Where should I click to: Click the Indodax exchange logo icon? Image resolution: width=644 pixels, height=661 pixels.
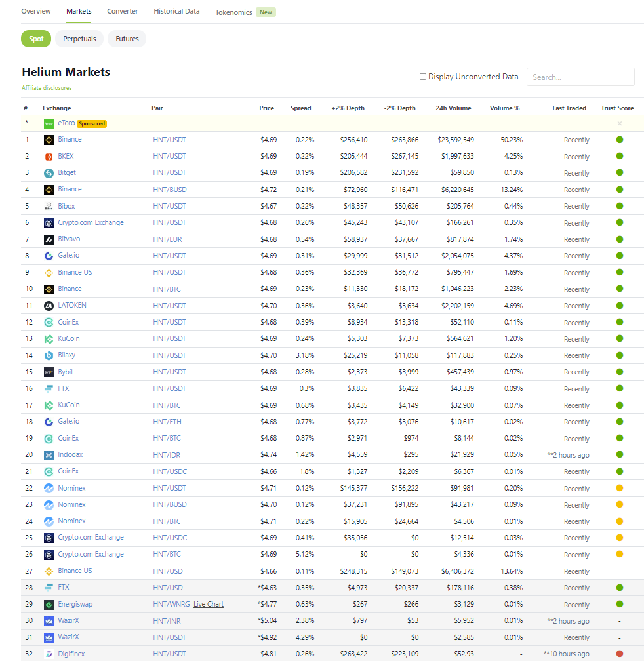[49, 455]
